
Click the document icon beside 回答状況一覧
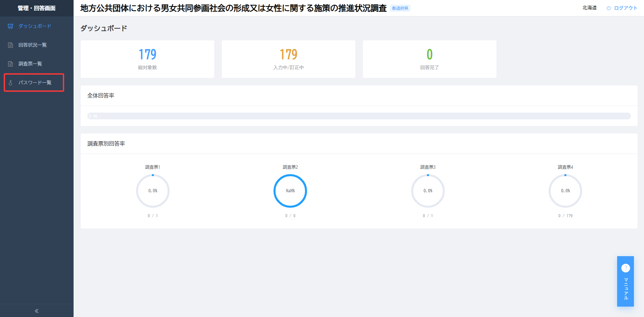click(10, 45)
